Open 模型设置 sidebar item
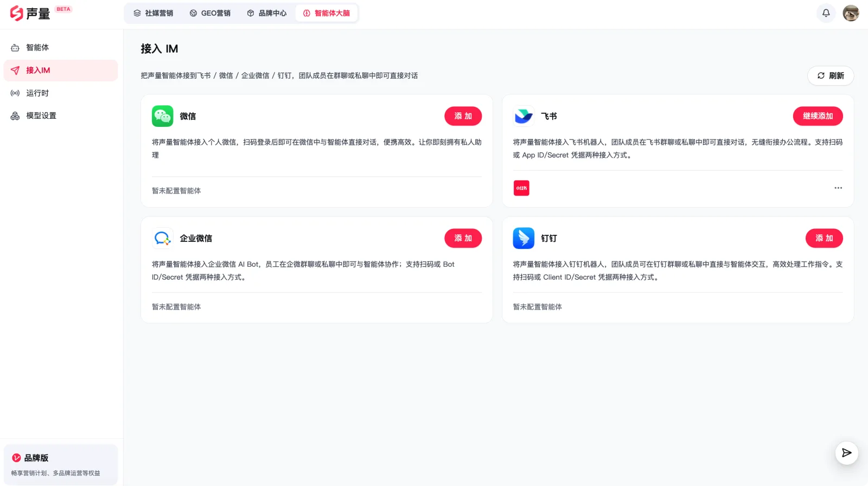The image size is (868, 486). point(61,116)
